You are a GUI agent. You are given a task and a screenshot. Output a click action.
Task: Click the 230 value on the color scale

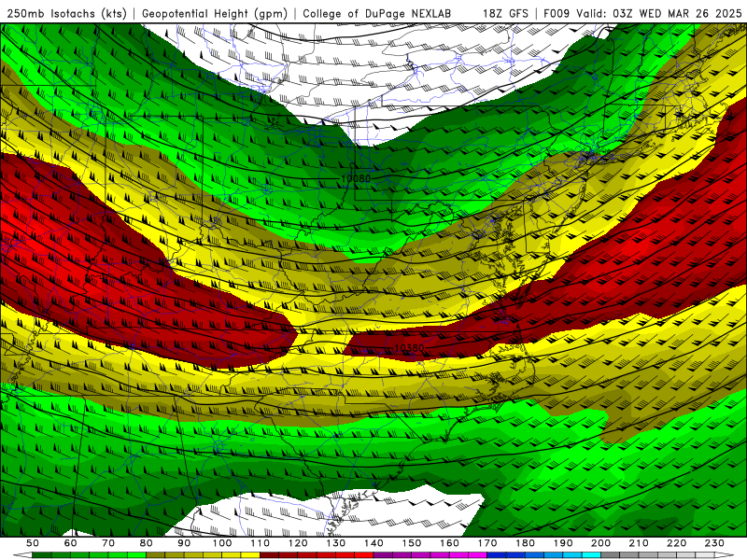tap(714, 543)
